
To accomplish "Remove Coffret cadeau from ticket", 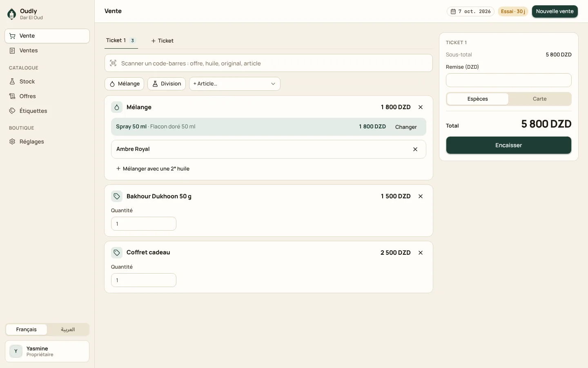I will click(x=421, y=253).
